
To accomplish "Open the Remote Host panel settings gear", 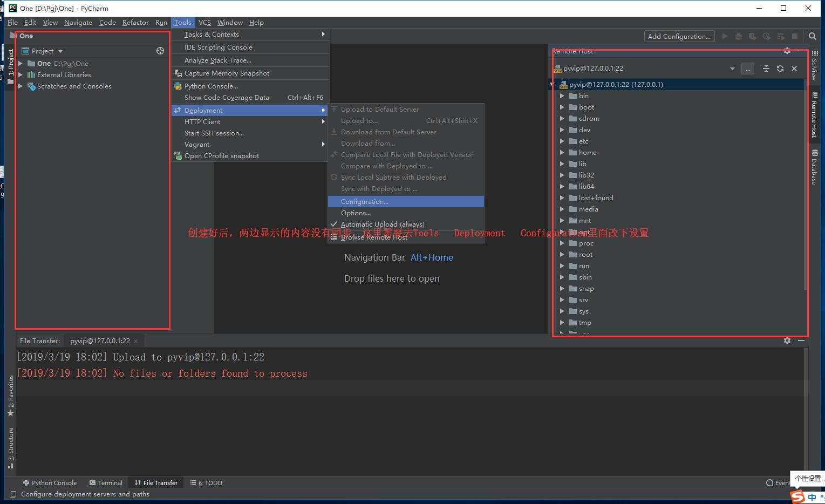I will (787, 51).
